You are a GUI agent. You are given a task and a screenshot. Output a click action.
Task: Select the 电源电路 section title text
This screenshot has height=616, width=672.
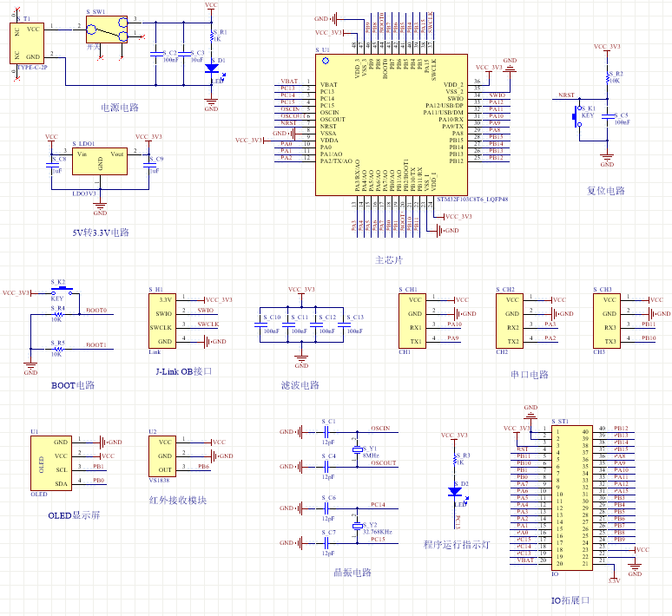click(x=120, y=107)
